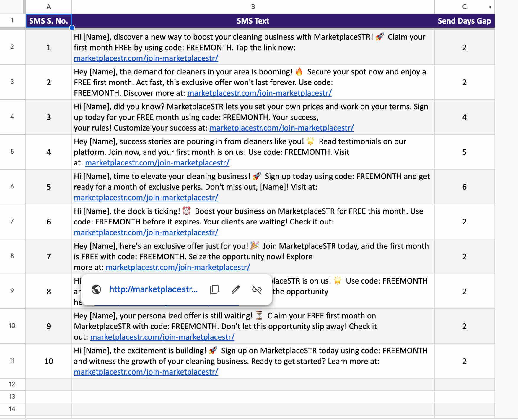The image size is (518, 420).
Task: Select the 'Send Days Gap' header cell
Action: click(x=464, y=21)
